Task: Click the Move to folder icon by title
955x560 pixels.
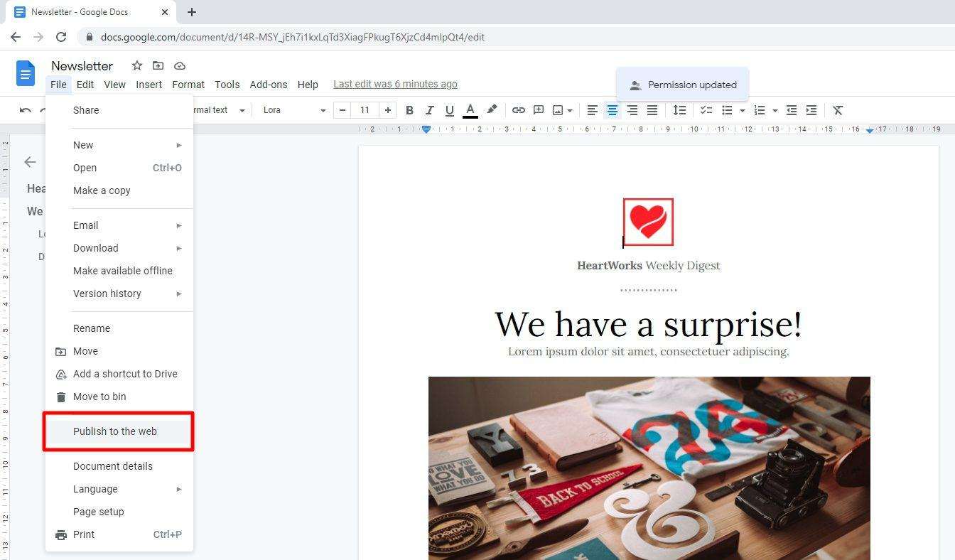Action: click(x=158, y=65)
